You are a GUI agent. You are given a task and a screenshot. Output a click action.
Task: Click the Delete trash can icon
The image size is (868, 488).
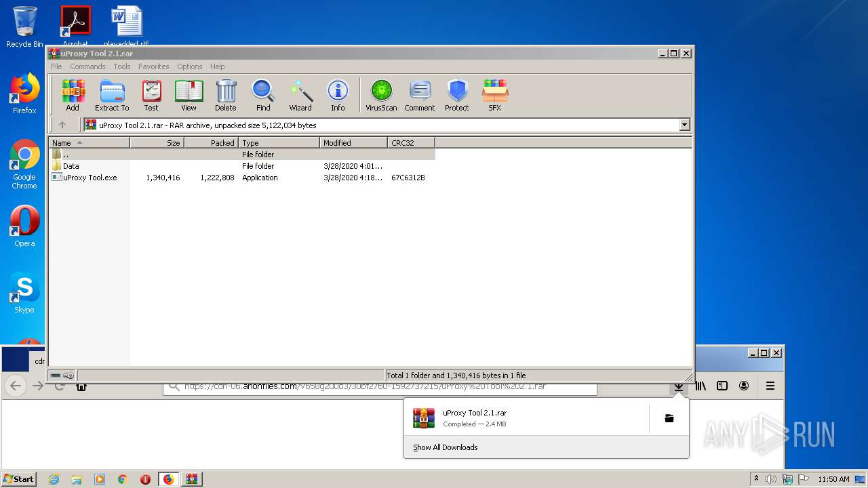tap(226, 96)
